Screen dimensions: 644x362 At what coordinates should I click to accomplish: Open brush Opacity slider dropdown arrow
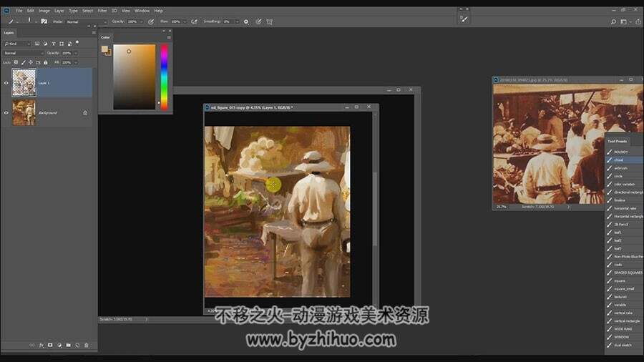(141, 21)
